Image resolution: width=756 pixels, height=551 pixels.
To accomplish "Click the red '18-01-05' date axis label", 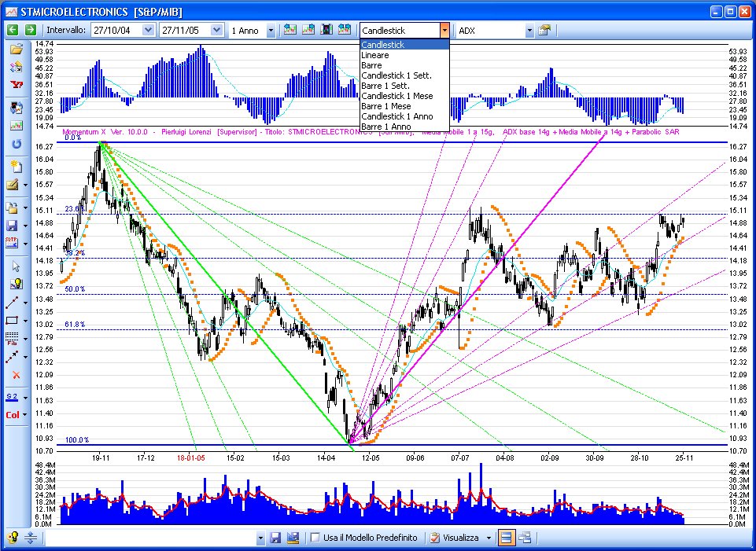I will [x=191, y=458].
